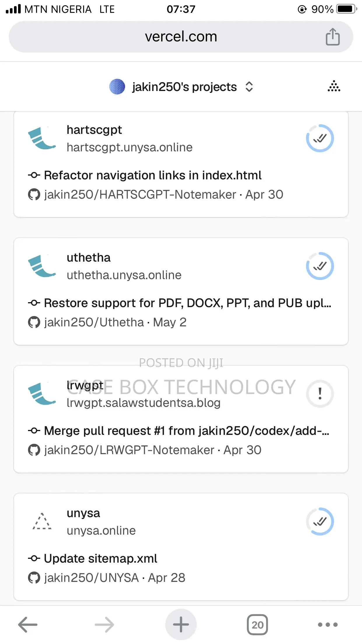Viewport: 362px width, 644px height.
Task: Open lrwgpt project icon
Action: [42, 394]
